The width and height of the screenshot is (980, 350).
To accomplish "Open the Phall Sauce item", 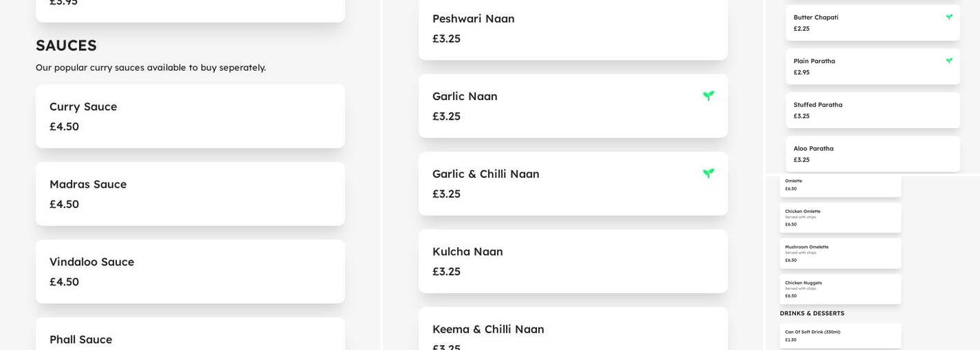I will pos(190,336).
